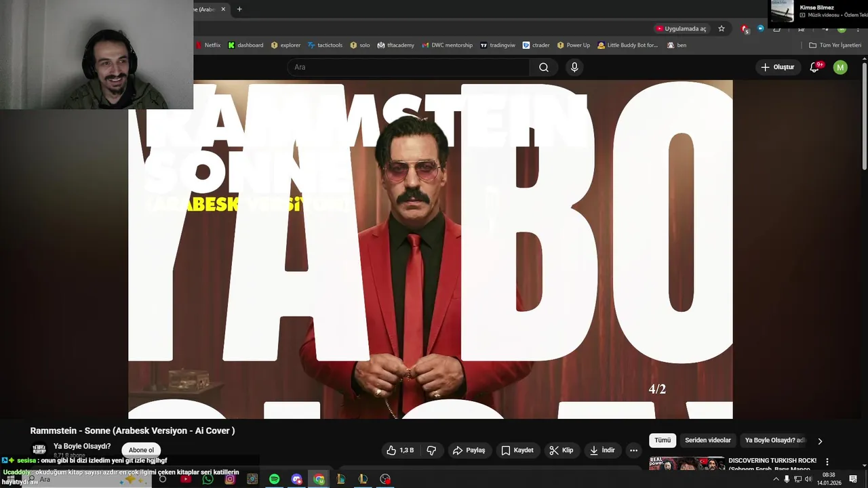868x488 pixels.
Task: Save the video with Kaydet
Action: tap(517, 450)
